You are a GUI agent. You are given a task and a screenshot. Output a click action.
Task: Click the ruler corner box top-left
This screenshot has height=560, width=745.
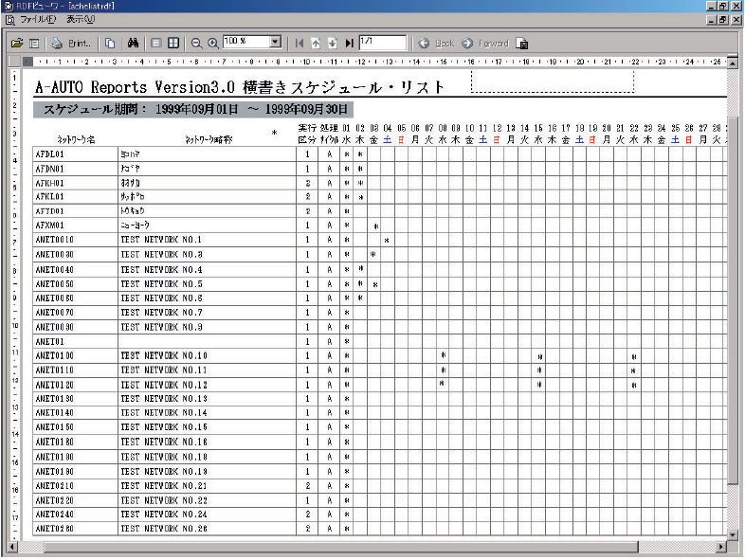coord(15,62)
